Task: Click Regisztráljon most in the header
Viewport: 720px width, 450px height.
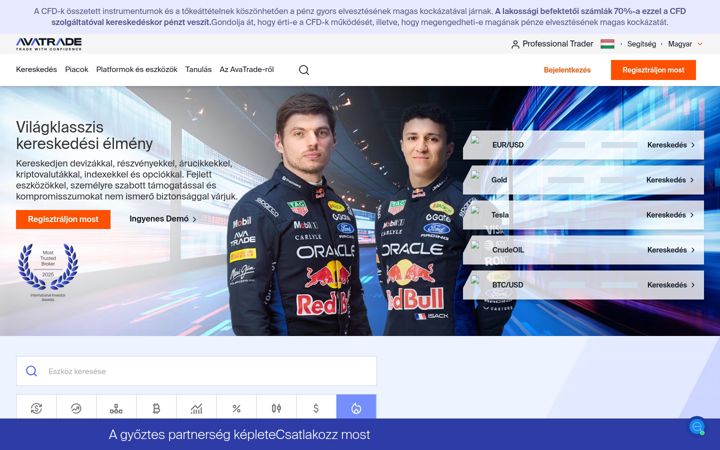Action: [x=653, y=70]
